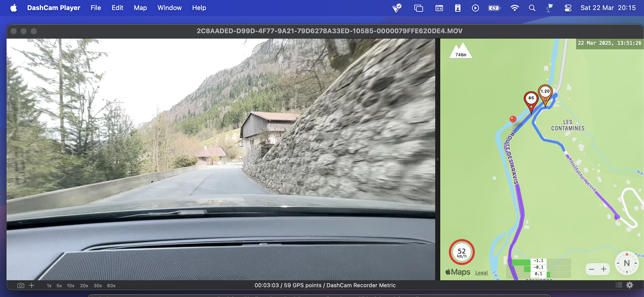Open the Help menu
Image resolution: width=644 pixels, height=297 pixels.
199,8
